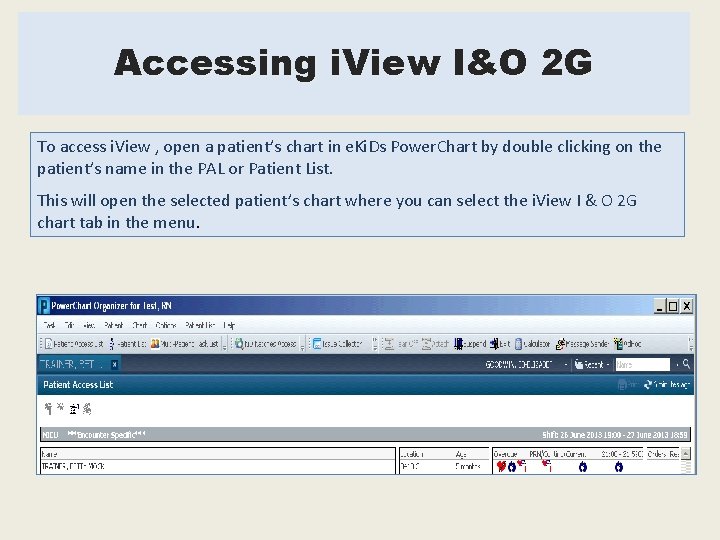
Task: Click Patient Access List toolbar icon
Action: coord(74,343)
